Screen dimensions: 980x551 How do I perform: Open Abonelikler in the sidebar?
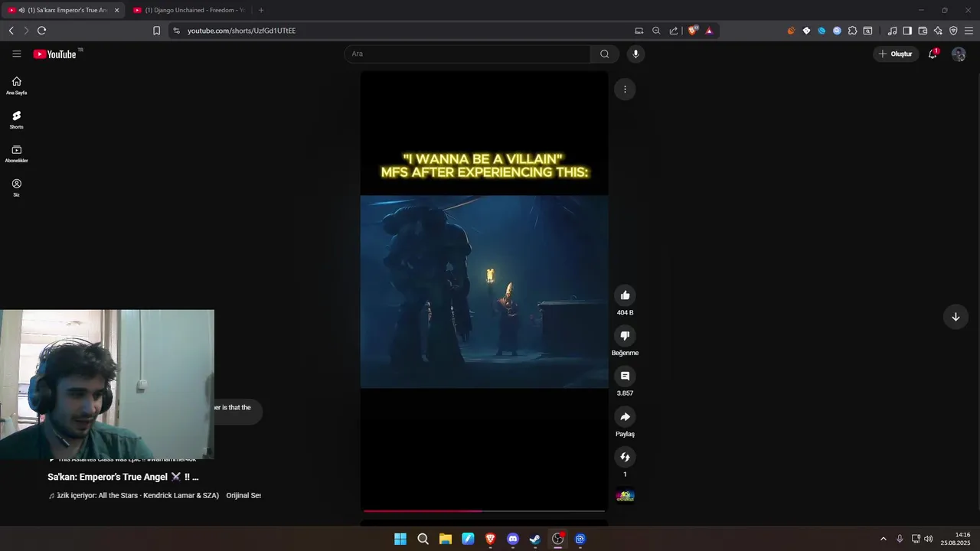coord(17,154)
